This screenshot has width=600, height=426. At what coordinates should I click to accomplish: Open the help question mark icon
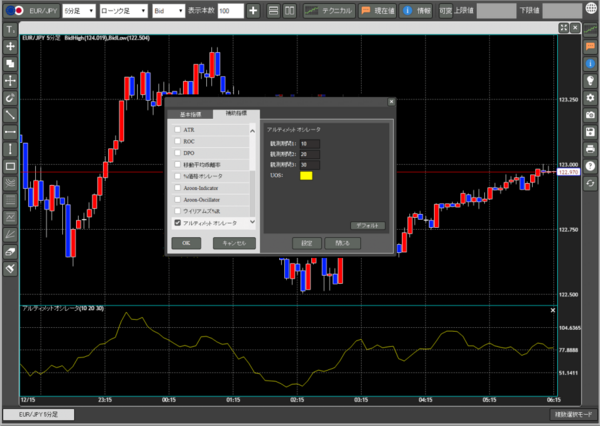590,166
